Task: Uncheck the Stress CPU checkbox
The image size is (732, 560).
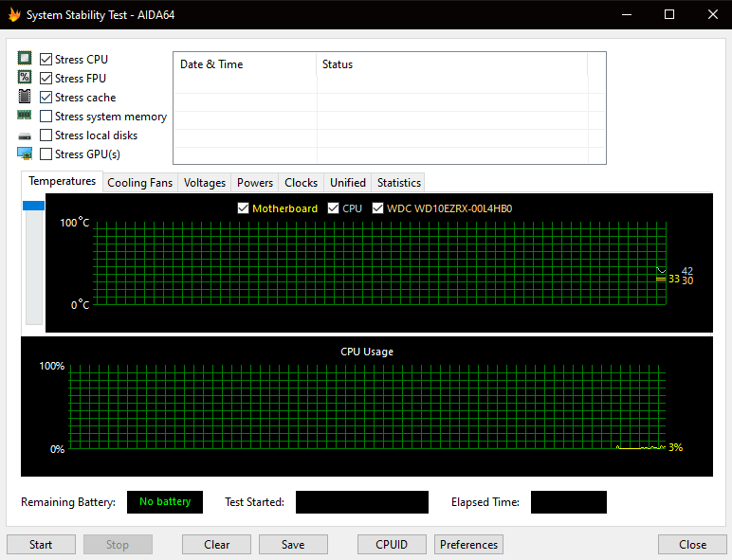Action: (x=46, y=60)
